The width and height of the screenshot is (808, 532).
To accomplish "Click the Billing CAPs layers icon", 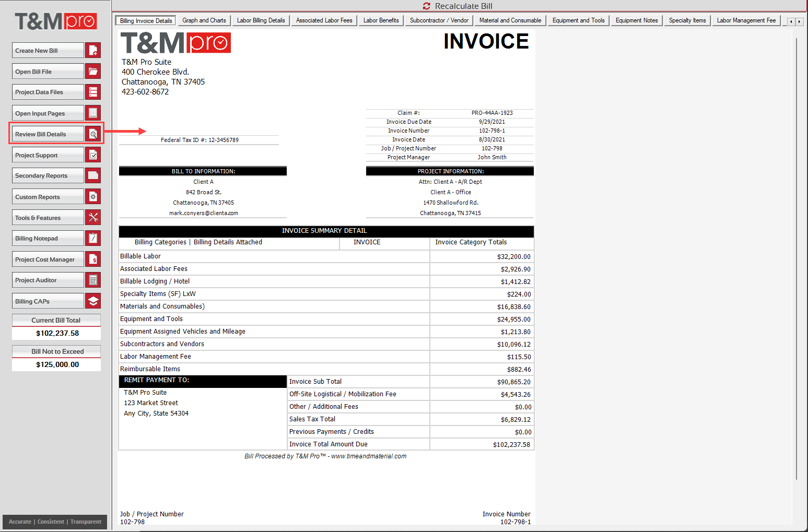I will click(93, 301).
